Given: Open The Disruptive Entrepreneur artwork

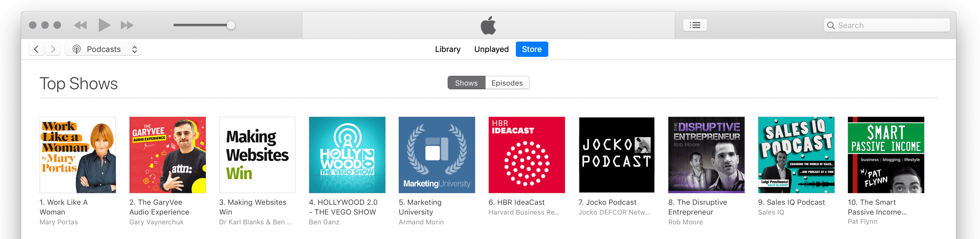Looking at the screenshot, I should coord(706,155).
